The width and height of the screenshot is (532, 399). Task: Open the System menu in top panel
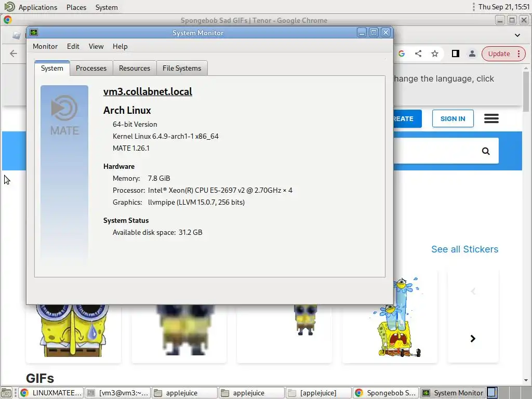point(107,7)
